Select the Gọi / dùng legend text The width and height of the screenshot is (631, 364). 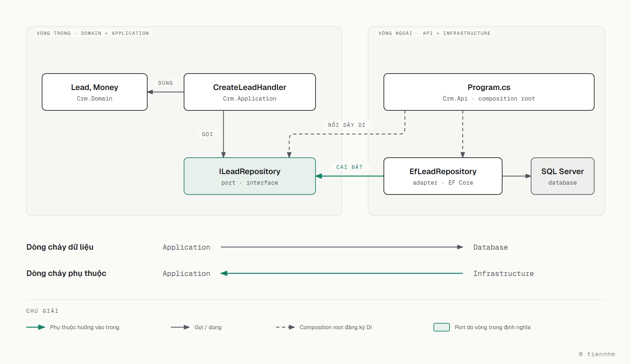click(208, 327)
